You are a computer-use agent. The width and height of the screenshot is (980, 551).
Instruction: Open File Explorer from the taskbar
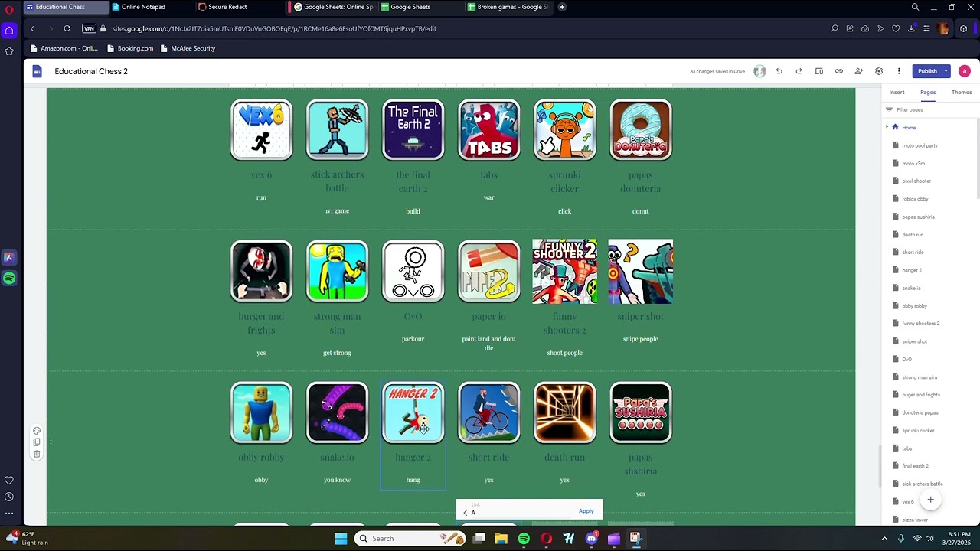501,539
